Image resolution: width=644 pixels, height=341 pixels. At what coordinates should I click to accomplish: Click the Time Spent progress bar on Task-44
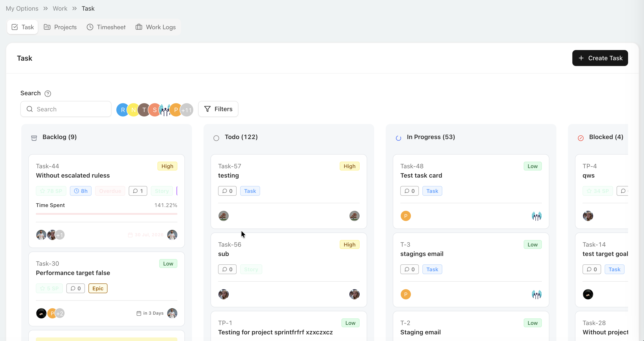tap(107, 214)
